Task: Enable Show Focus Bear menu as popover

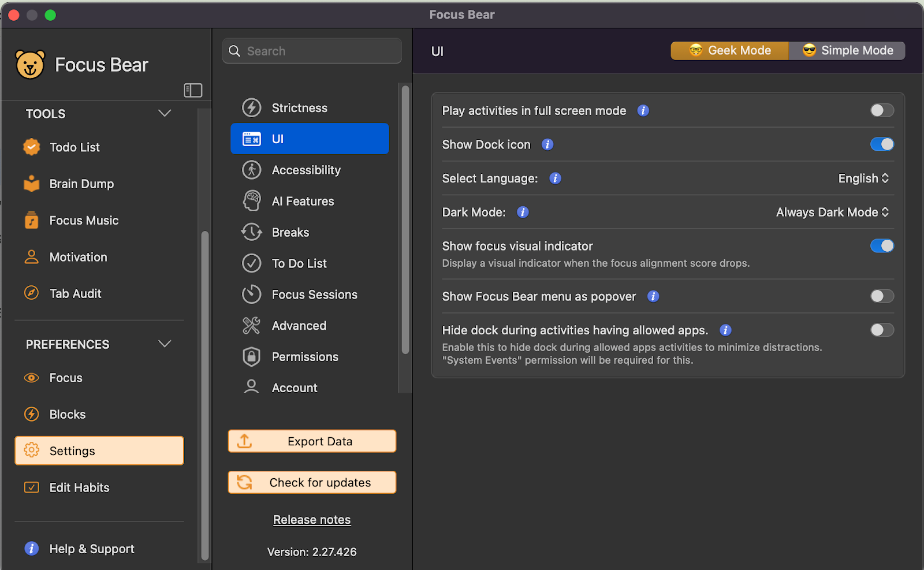Action: [x=882, y=296]
